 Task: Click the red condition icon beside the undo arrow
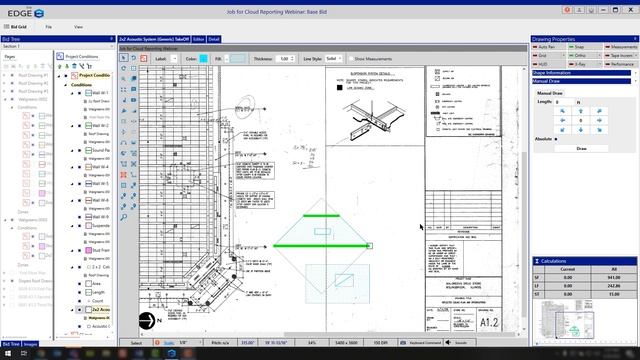pos(143,58)
